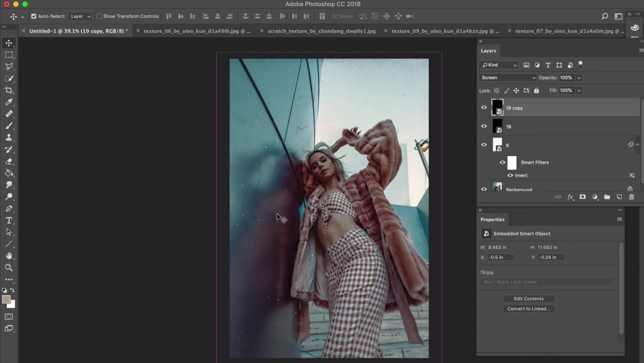Select the Eraser tool

coord(9,161)
